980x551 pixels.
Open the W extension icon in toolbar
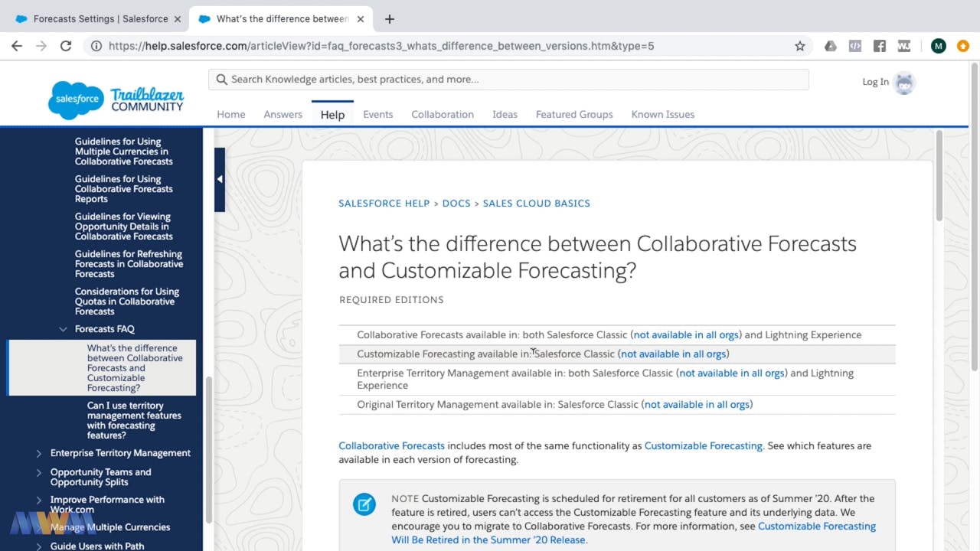coord(904,46)
